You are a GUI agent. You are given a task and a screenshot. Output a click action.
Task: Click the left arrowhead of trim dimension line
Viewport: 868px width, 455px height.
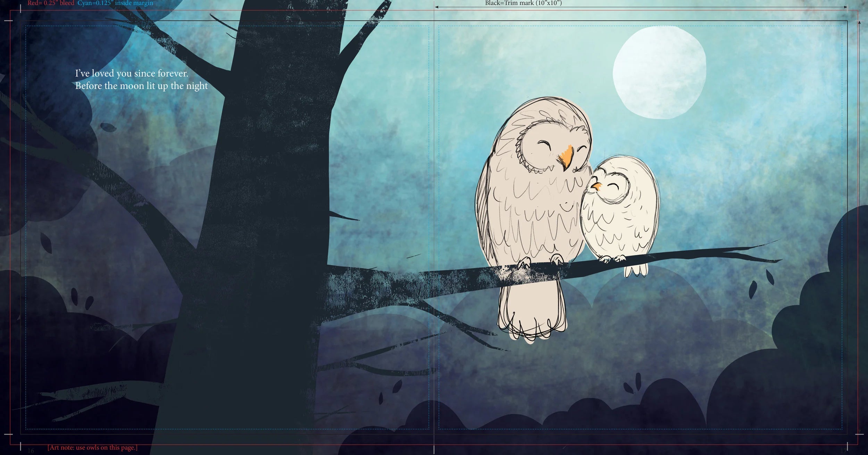point(436,7)
